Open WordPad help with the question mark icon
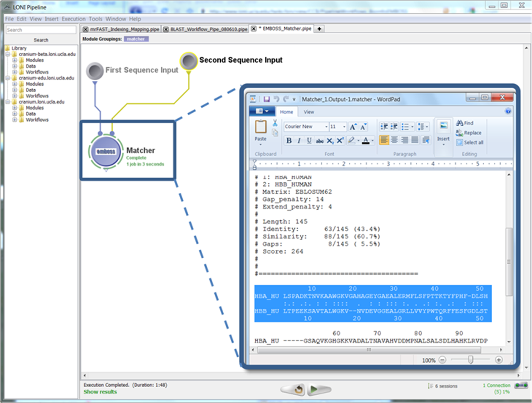532x403 pixels. (x=508, y=111)
